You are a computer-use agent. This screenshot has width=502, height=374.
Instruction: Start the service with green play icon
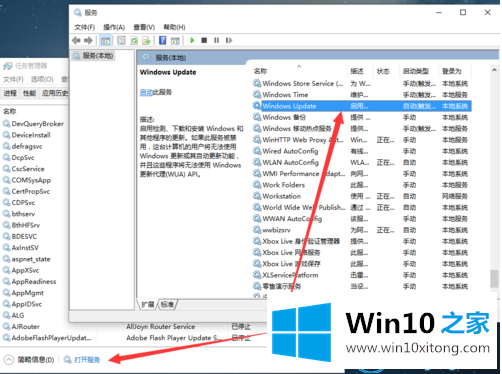192,40
